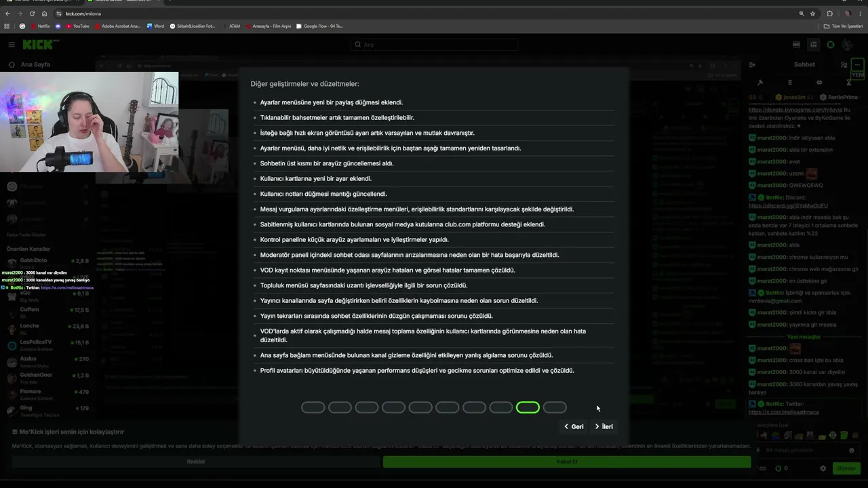
Task: Open the Kick user avatar menu
Action: (x=847, y=45)
